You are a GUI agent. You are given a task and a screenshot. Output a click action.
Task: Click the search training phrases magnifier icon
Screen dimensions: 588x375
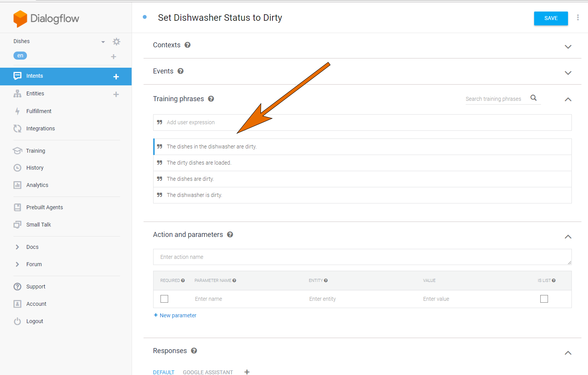pos(533,98)
